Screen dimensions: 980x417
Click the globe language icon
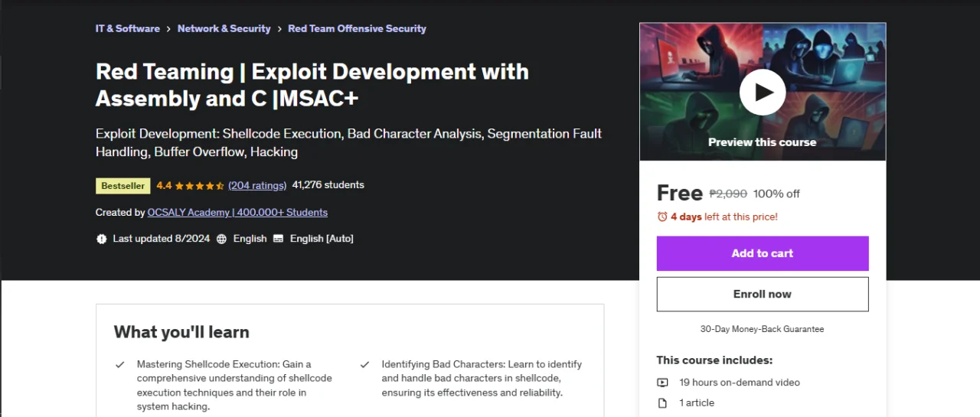pos(221,239)
